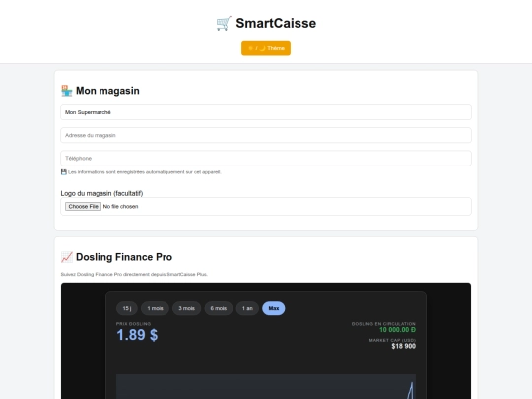Click the floppy disk save icon
This screenshot has height=399, width=532.
pyautogui.click(x=64, y=172)
